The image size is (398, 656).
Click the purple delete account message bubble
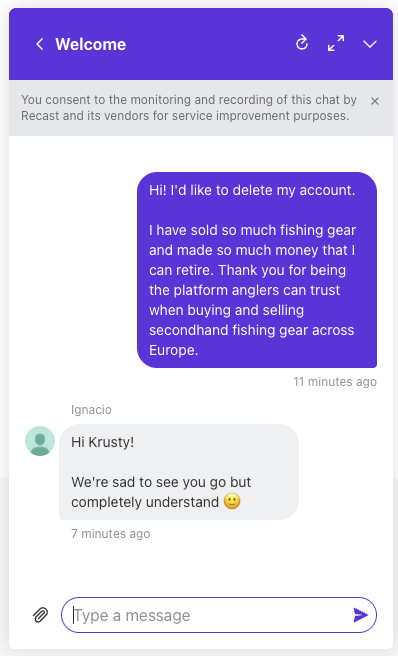point(257,270)
